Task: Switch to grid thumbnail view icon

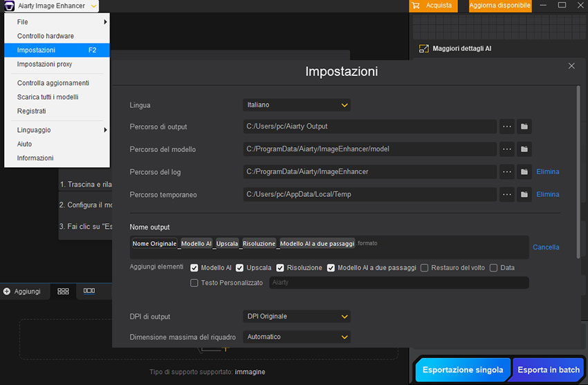Action: (x=63, y=291)
